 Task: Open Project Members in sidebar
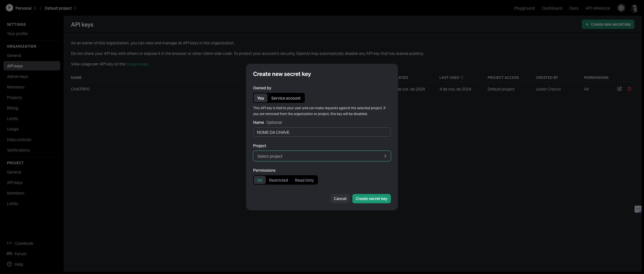(x=32, y=193)
